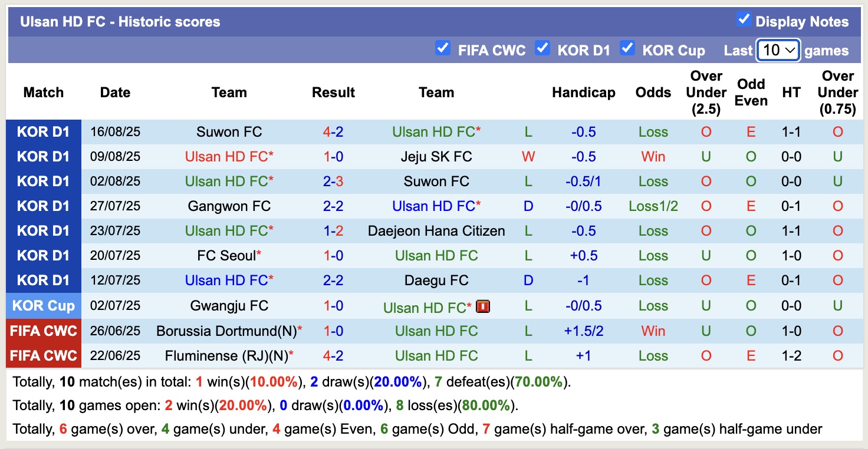Uncheck the FIFA CWC filter checkbox
Viewport: 868px width, 449px height.
point(442,48)
